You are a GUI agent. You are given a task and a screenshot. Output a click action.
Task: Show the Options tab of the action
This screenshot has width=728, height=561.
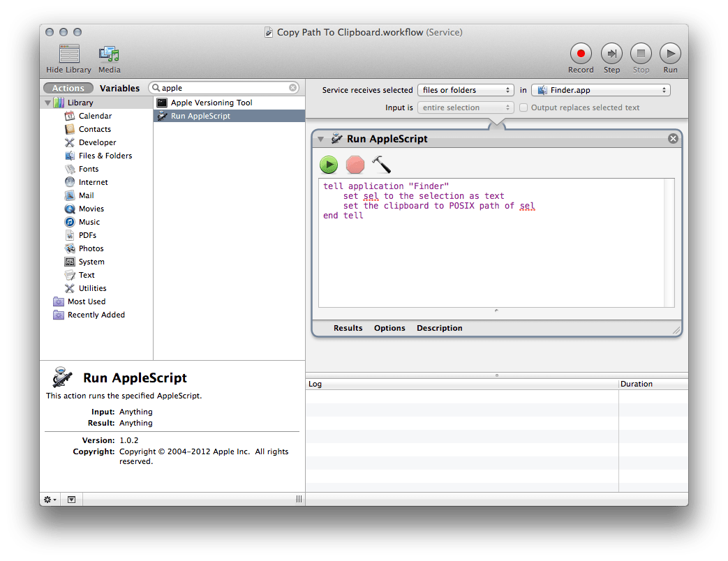point(389,328)
